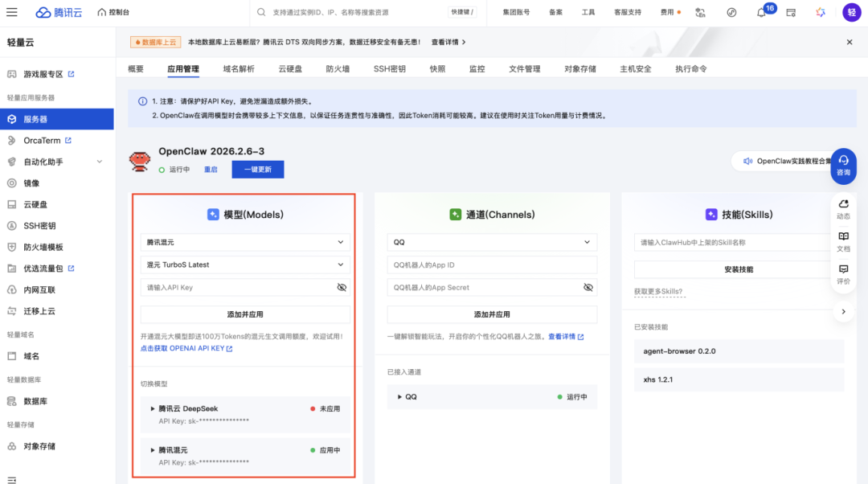Open 文档 in the right rail
This screenshot has width=868, height=484.
843,242
